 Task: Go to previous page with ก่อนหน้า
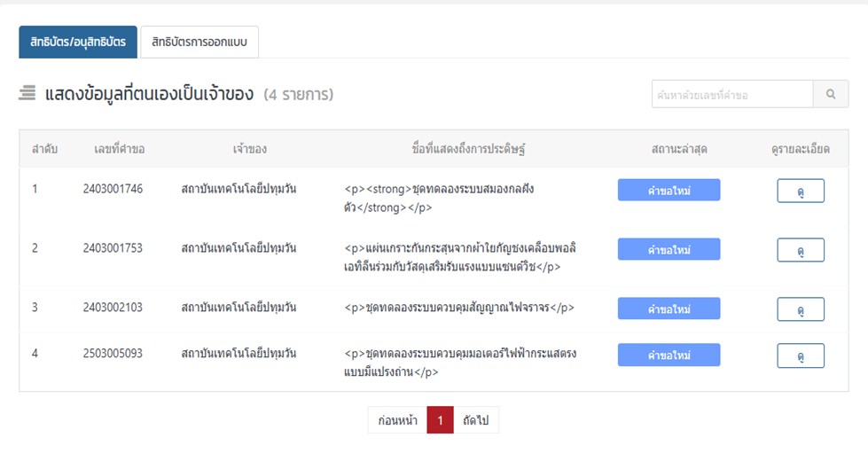(397, 420)
